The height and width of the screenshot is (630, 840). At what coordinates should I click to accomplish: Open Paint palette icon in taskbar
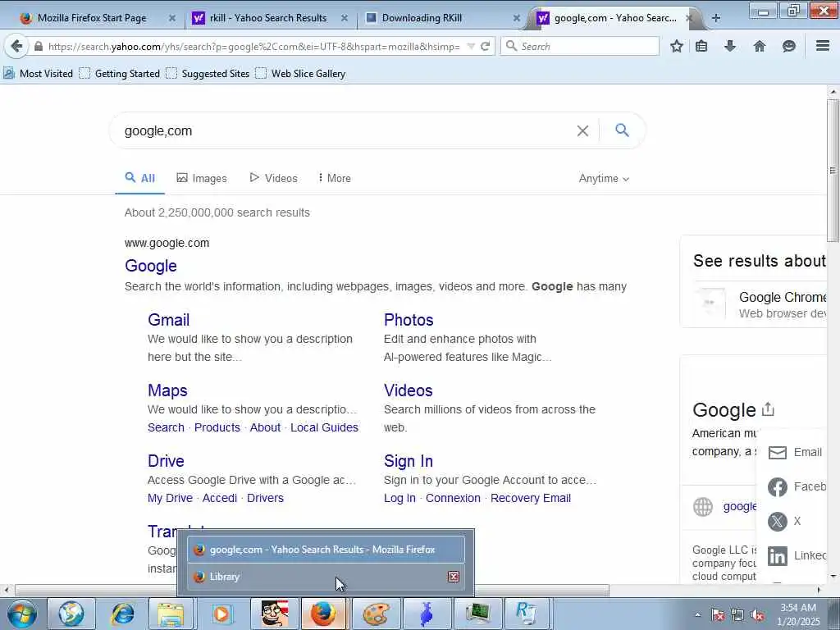click(377, 614)
